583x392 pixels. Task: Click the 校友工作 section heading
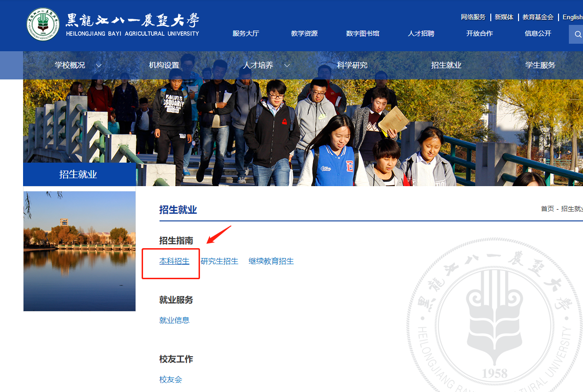pyautogui.click(x=176, y=359)
